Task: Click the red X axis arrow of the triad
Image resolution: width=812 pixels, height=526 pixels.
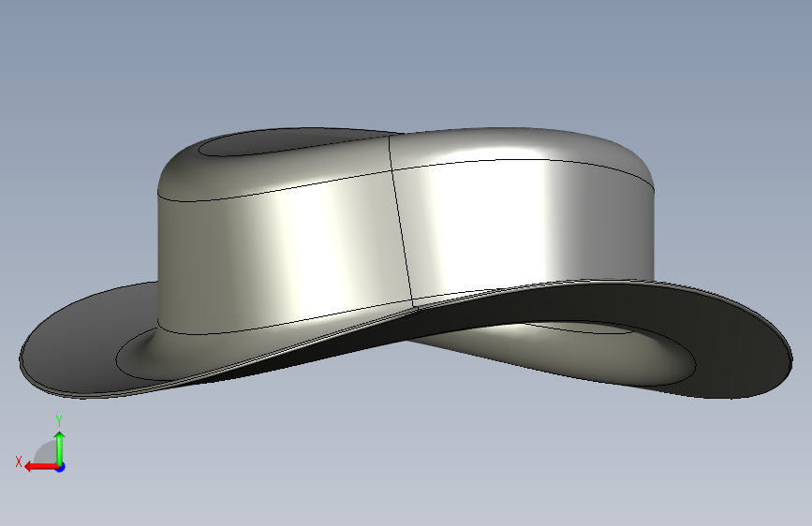Action: pyautogui.click(x=41, y=467)
